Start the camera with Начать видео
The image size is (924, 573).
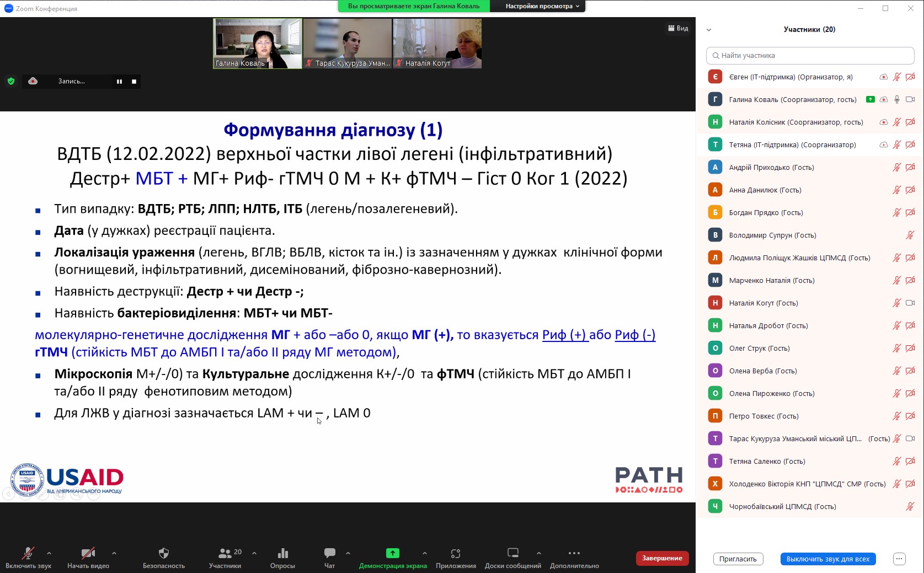click(88, 553)
